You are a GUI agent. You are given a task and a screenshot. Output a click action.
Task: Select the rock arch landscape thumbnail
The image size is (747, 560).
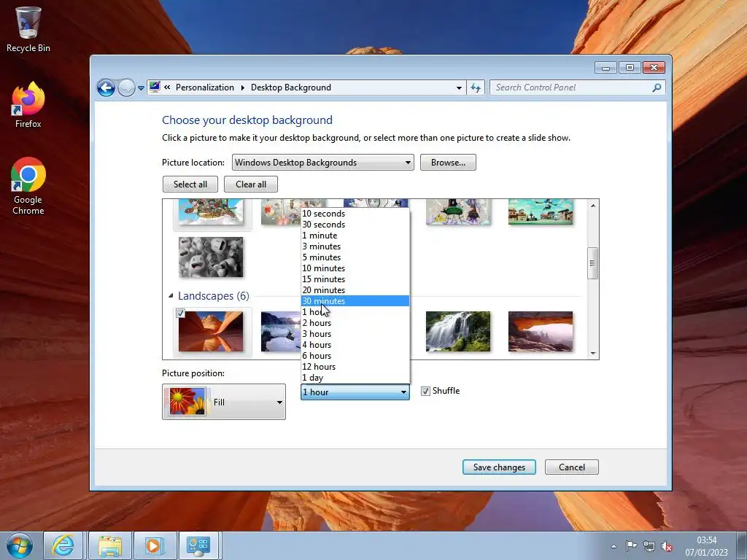pyautogui.click(x=541, y=332)
